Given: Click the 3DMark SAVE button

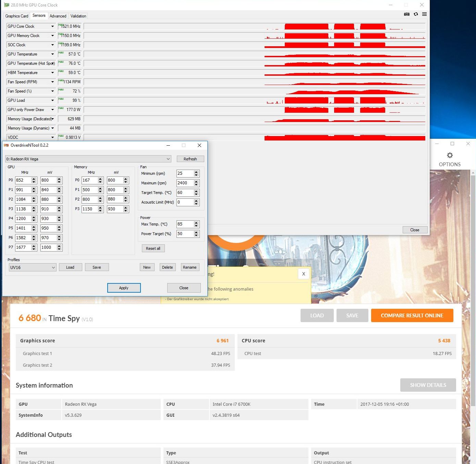Looking at the screenshot, I should (x=352, y=316).
